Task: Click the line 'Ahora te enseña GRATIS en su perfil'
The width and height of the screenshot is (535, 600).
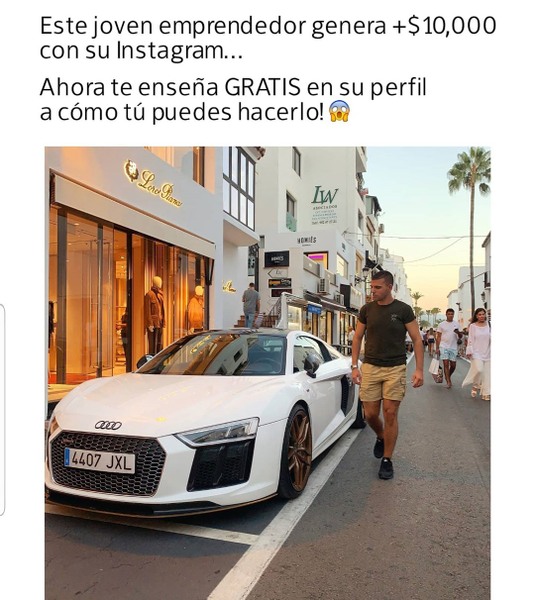Action: [233, 87]
